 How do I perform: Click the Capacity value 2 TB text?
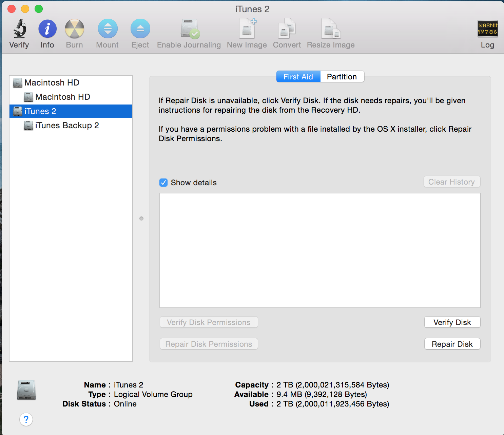(x=333, y=385)
